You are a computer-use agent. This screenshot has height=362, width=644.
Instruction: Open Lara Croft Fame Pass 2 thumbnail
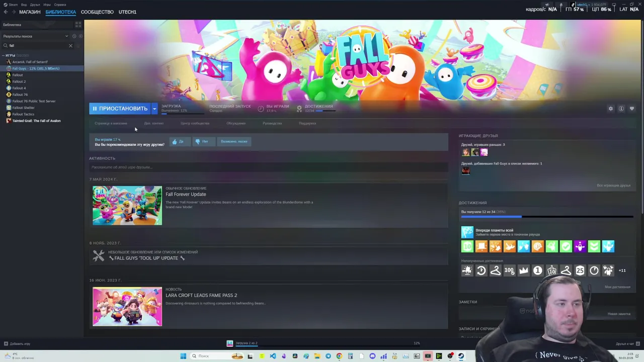(127, 307)
